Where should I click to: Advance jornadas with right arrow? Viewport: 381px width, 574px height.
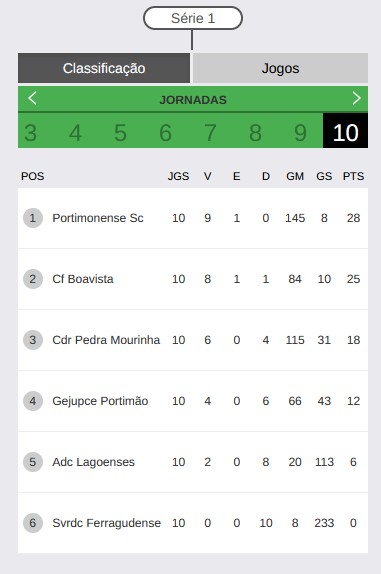click(x=356, y=98)
